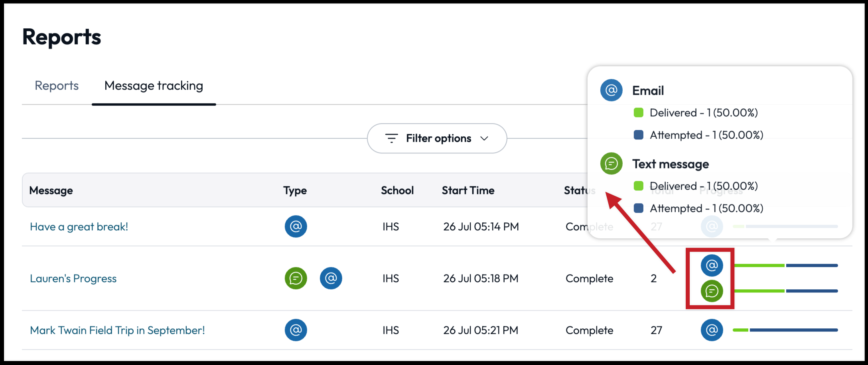This screenshot has width=868, height=365.
Task: Click email type icon in Lauren's Progress row
Action: pyautogui.click(x=331, y=278)
